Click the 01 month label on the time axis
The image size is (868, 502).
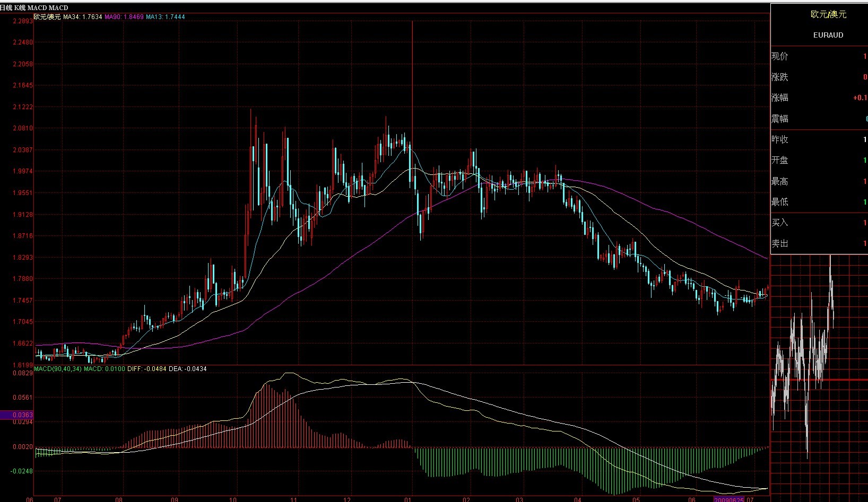pyautogui.click(x=408, y=499)
